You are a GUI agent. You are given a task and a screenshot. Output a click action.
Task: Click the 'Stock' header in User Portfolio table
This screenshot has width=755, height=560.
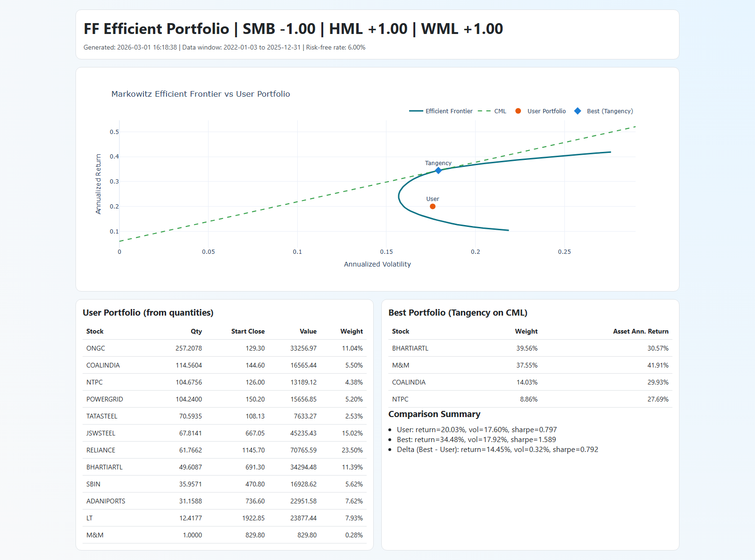point(95,331)
